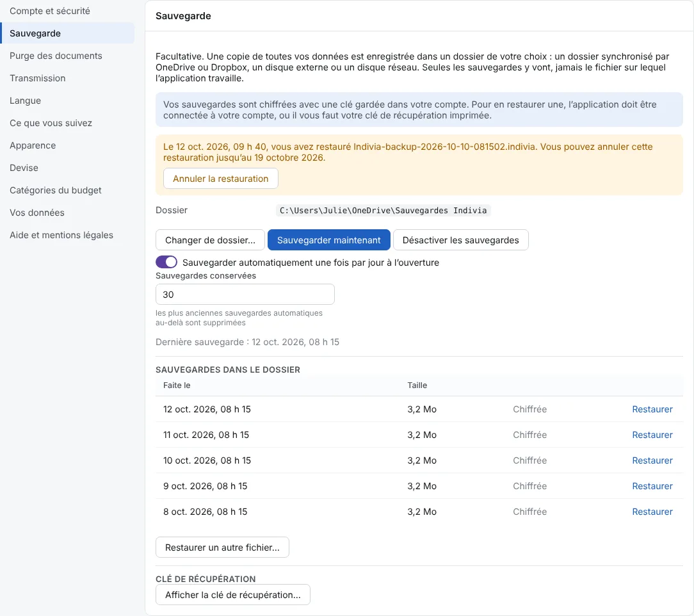Screen dimensions: 694x616
Task: Click Changer de dossier button
Action: point(210,240)
